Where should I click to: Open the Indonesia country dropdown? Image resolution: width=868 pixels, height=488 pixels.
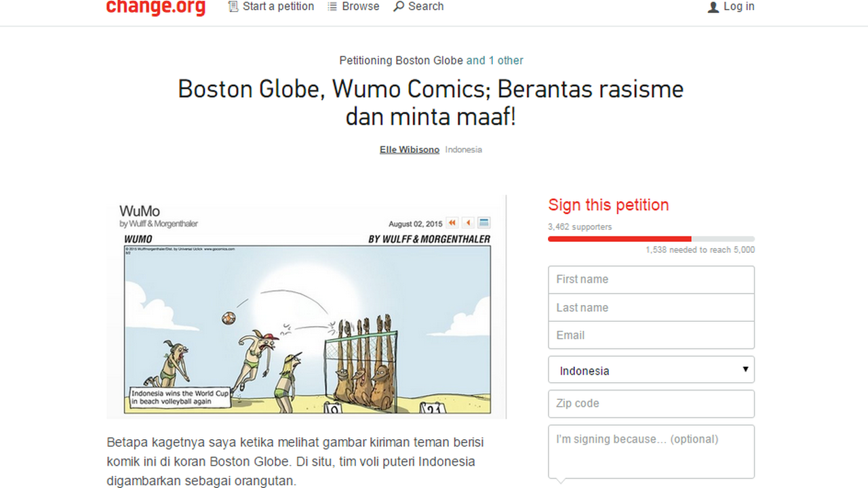tap(651, 370)
